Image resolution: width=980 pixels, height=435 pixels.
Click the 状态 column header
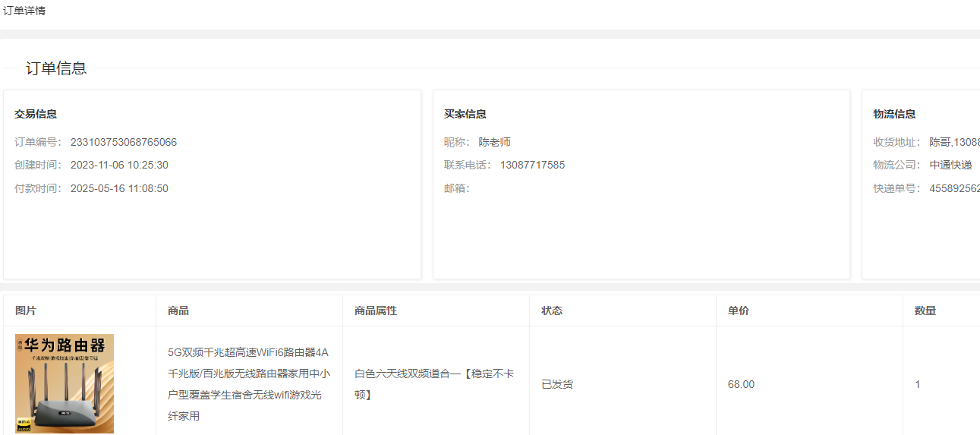[x=552, y=310]
